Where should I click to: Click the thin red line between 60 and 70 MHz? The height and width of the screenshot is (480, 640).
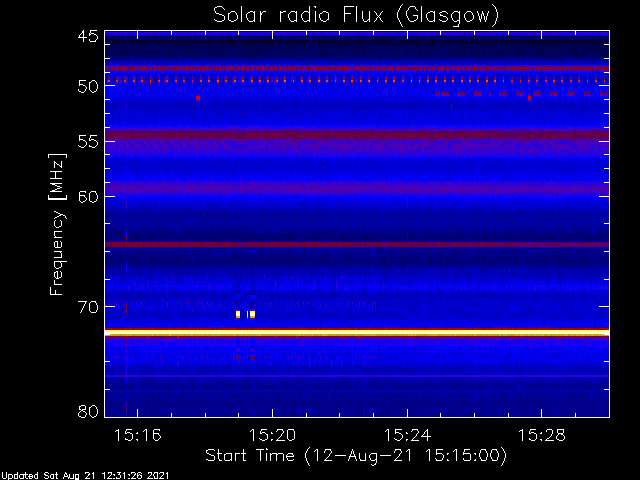pyautogui.click(x=357, y=244)
